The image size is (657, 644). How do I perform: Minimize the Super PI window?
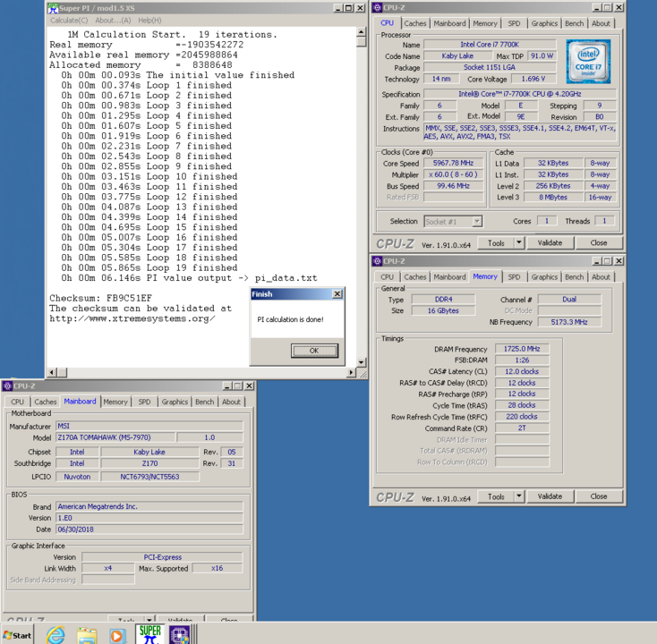coord(338,8)
